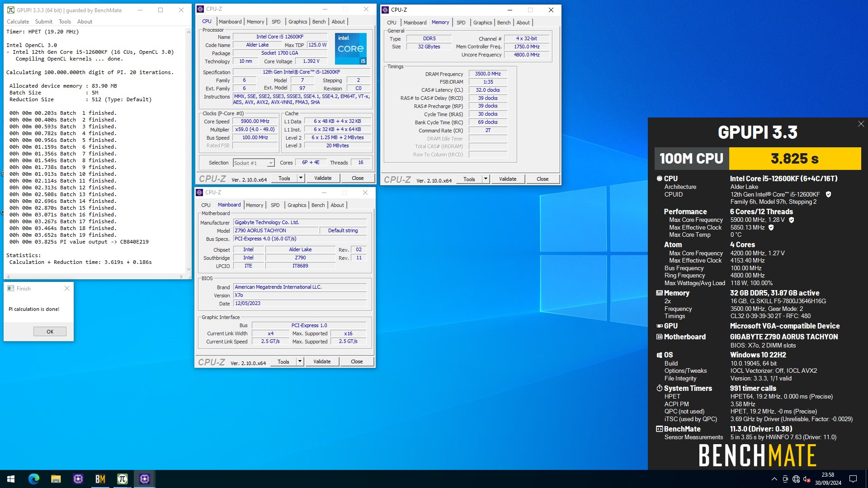The width and height of the screenshot is (868, 488).
Task: Click GPUPI window title icon
Action: 10,10
